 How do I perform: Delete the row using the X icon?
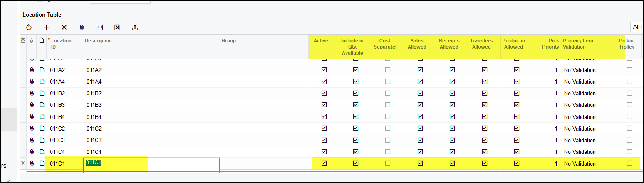coord(64,27)
